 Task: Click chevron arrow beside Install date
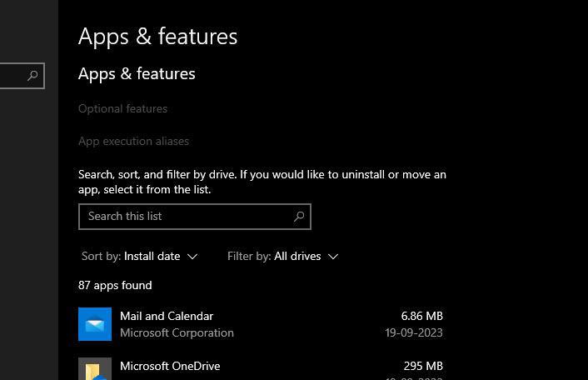193,257
